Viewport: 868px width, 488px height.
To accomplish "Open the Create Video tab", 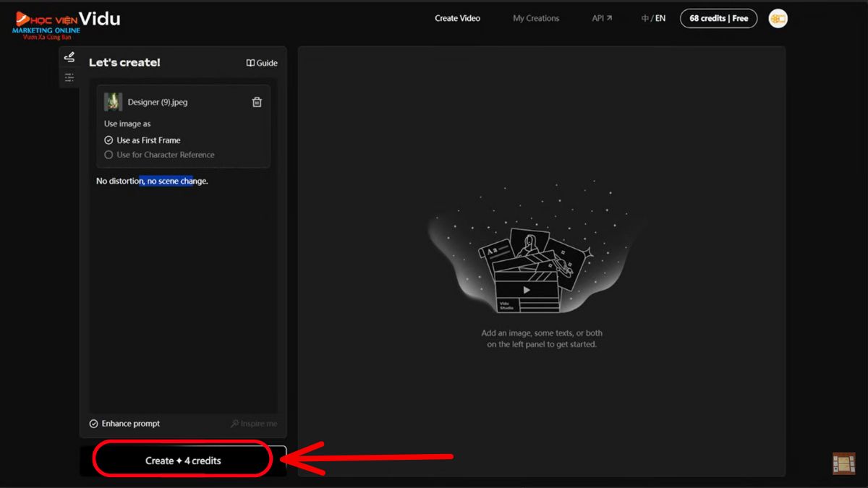I will tap(457, 18).
